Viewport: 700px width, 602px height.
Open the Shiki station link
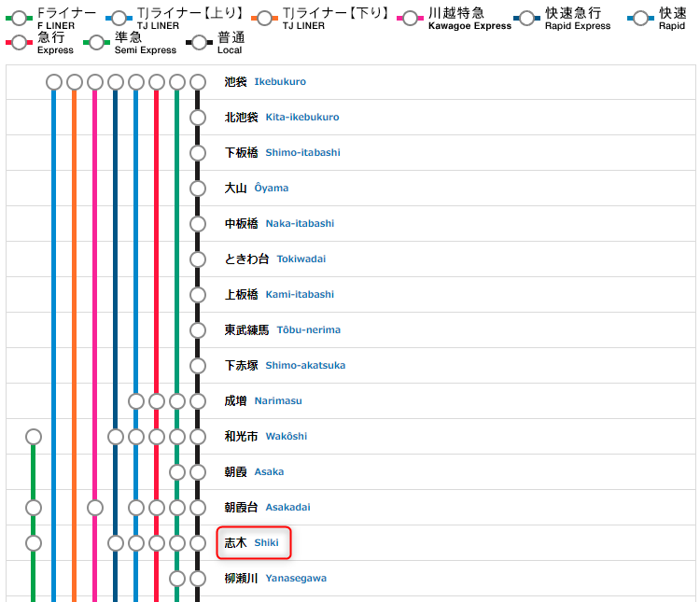(x=267, y=542)
